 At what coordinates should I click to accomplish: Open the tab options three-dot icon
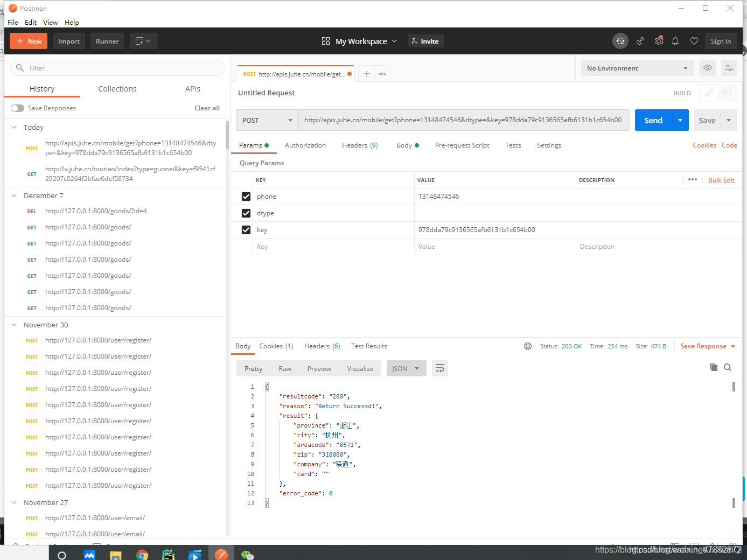382,74
